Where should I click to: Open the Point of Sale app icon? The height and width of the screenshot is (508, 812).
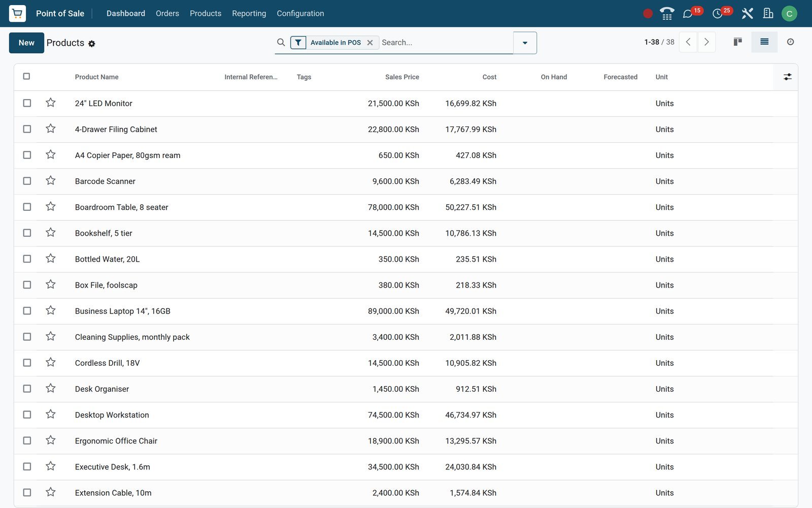click(17, 13)
